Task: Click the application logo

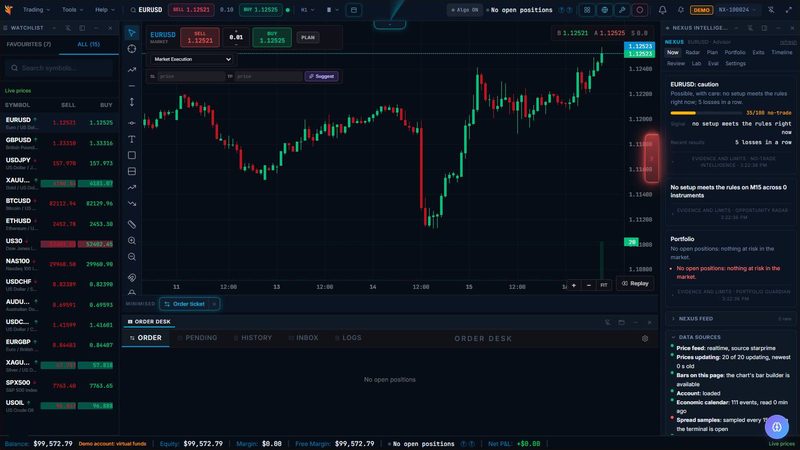Action: click(8, 10)
